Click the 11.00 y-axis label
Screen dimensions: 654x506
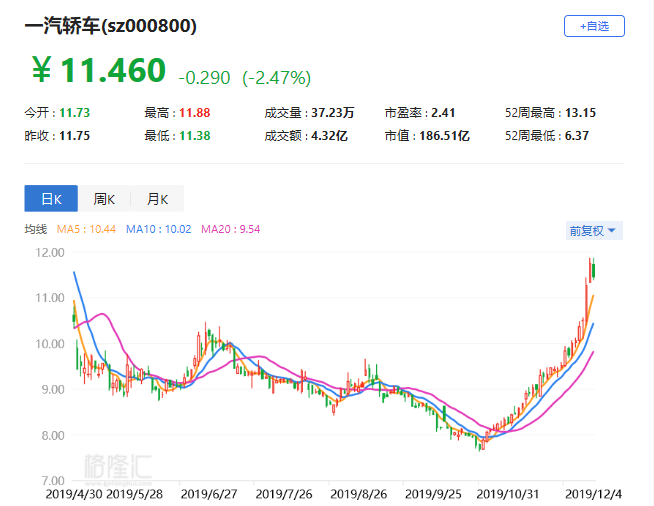coord(50,298)
